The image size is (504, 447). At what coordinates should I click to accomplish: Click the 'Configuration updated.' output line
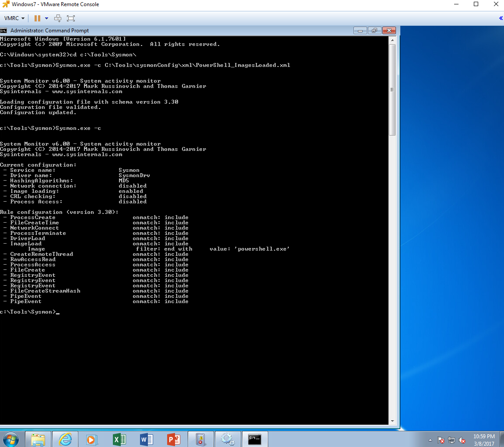coord(38,112)
